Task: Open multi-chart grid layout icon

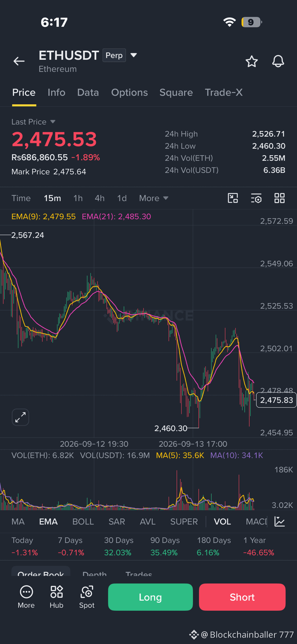Action: tap(279, 198)
